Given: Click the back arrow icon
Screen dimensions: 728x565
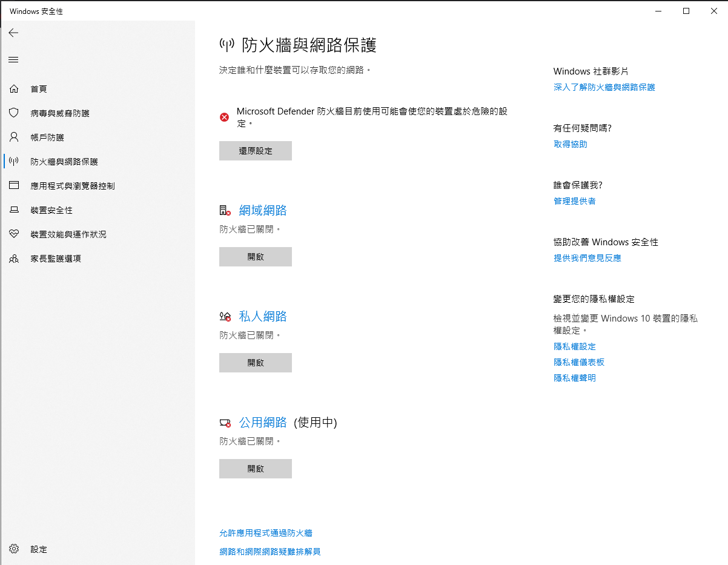Looking at the screenshot, I should [x=13, y=33].
